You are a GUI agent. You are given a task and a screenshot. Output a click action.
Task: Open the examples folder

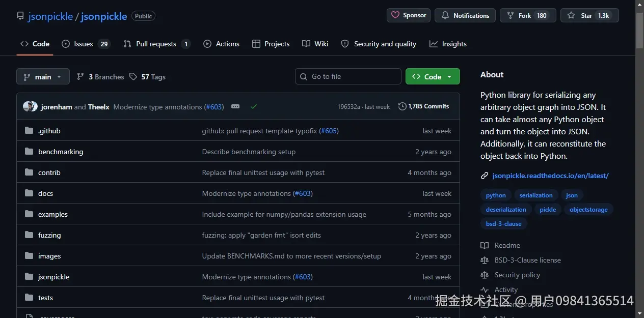(53, 214)
